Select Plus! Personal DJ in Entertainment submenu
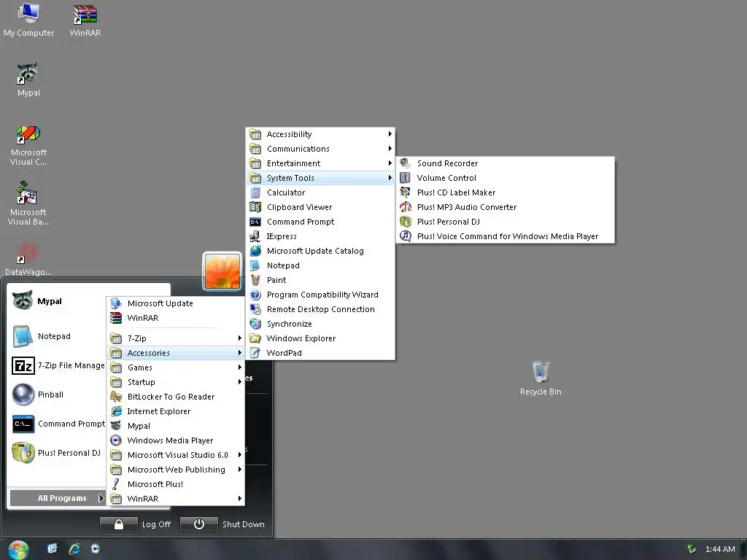This screenshot has height=560, width=747. (x=505, y=222)
